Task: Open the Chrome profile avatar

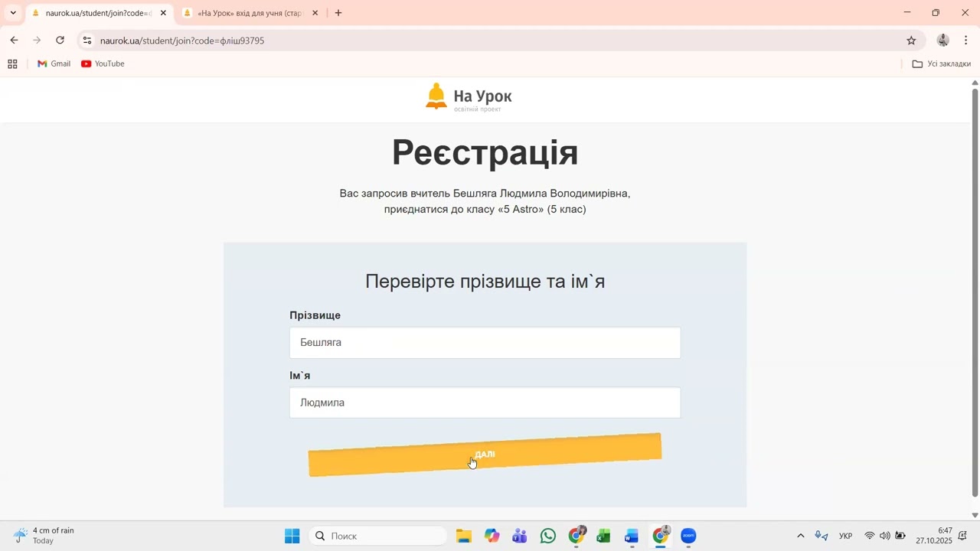Action: (943, 41)
